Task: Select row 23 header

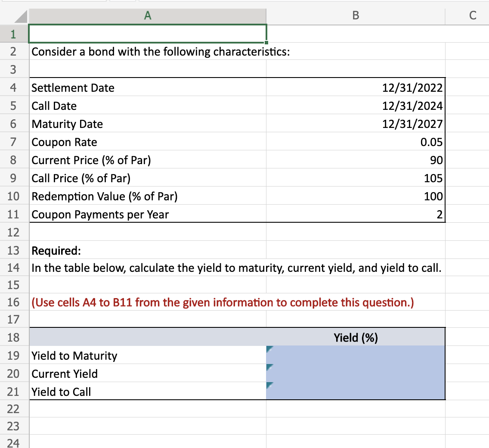Action: click(x=14, y=426)
